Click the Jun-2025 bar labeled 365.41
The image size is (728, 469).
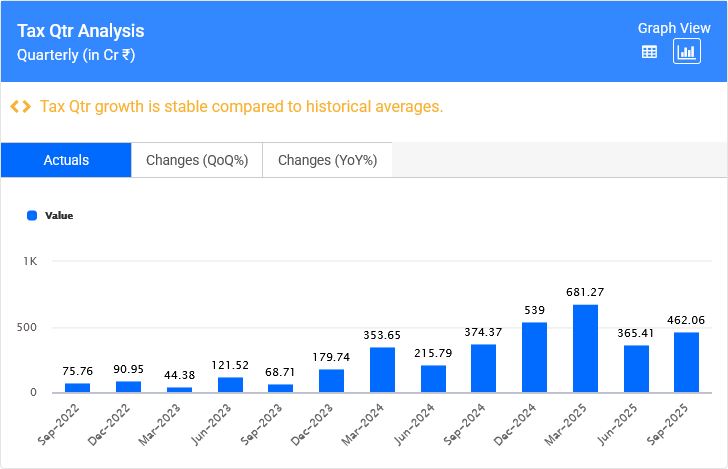[637, 369]
